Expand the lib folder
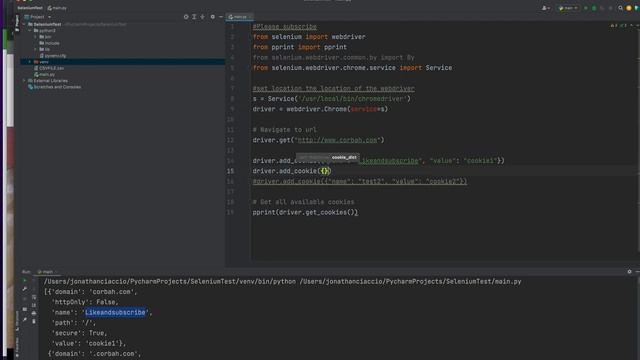 point(36,49)
